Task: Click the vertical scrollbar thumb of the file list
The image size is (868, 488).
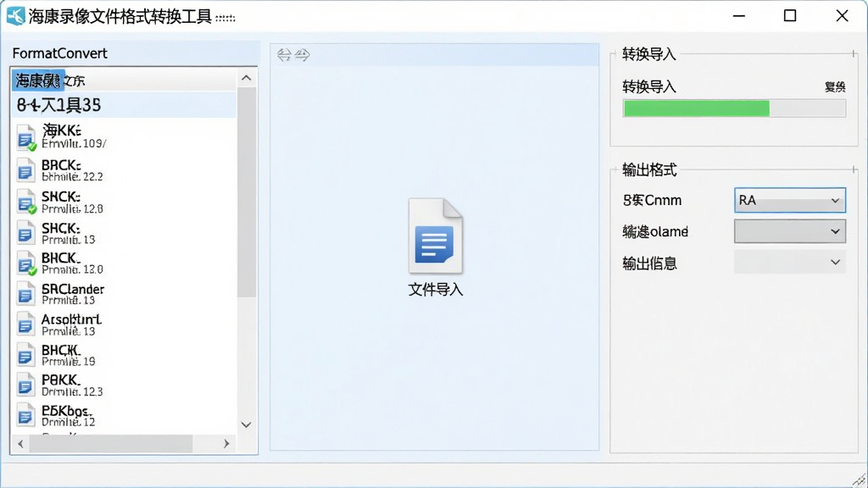Action: point(247,192)
